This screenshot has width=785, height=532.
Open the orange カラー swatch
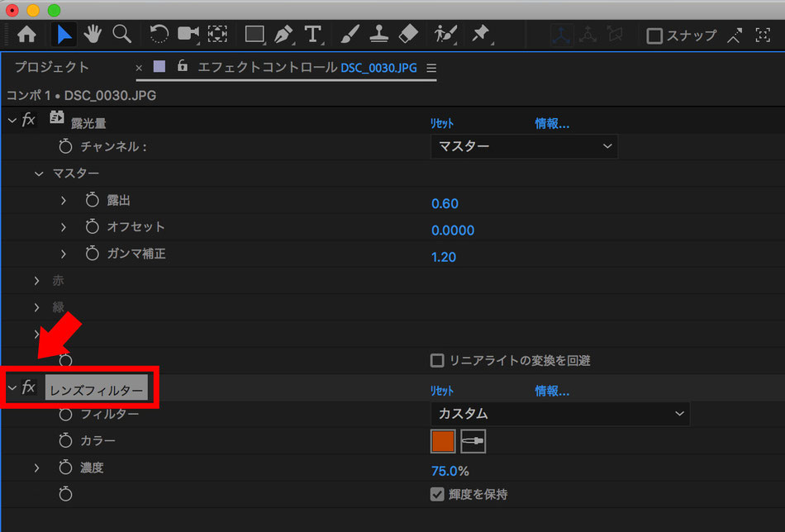coord(443,441)
